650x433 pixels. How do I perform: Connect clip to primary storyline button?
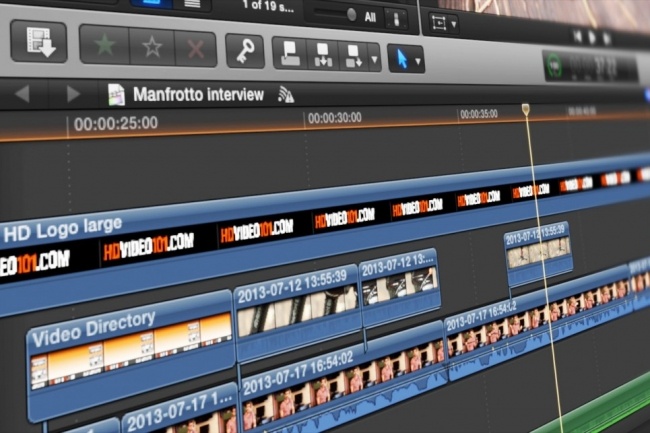[290, 54]
